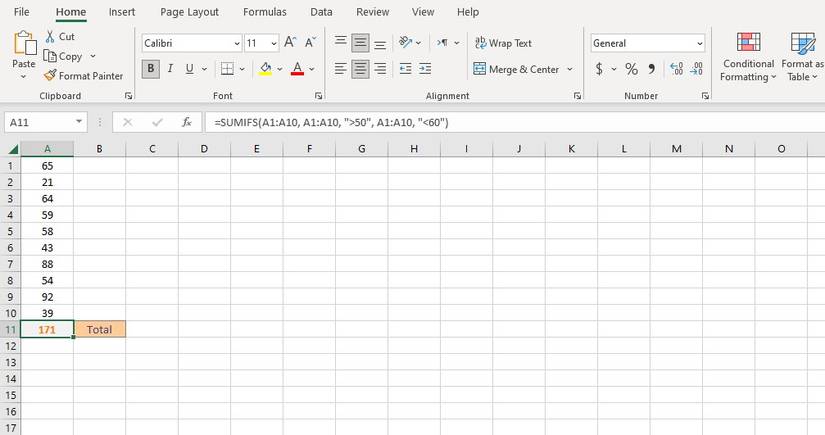Open Format as Table gallery
Viewport: 825px width, 435px height.
coord(802,57)
